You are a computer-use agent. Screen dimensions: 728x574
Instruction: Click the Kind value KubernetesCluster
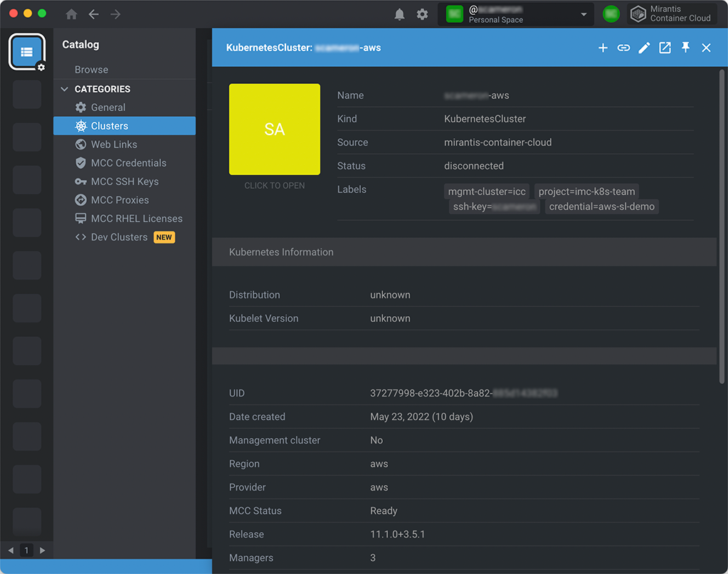click(x=485, y=119)
